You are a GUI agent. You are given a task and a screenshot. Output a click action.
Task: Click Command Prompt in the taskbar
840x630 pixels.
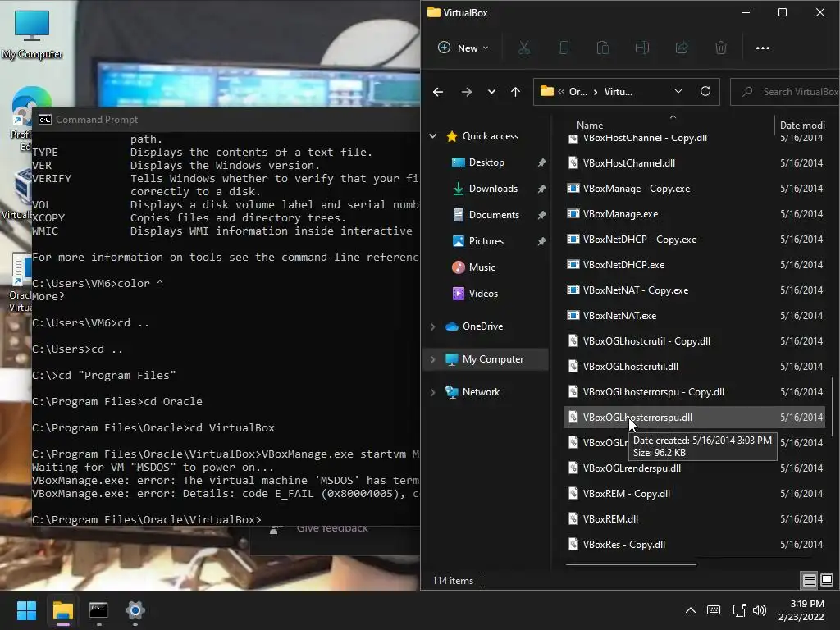point(98,610)
